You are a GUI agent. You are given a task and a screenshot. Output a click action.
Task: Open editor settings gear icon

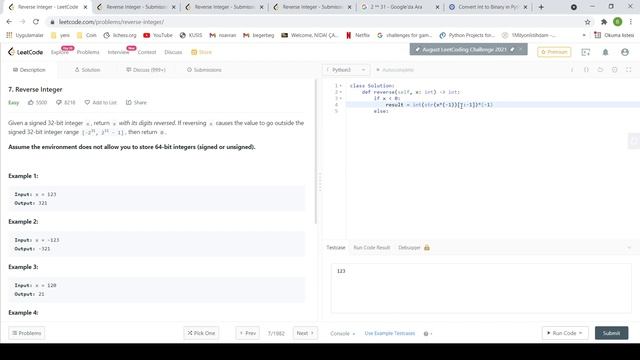(614, 70)
